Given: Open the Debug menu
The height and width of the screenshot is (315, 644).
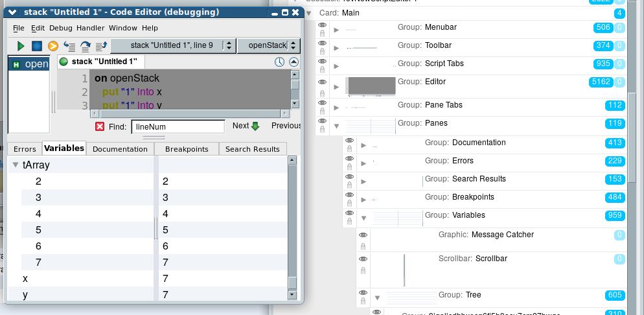Looking at the screenshot, I should click(x=61, y=28).
